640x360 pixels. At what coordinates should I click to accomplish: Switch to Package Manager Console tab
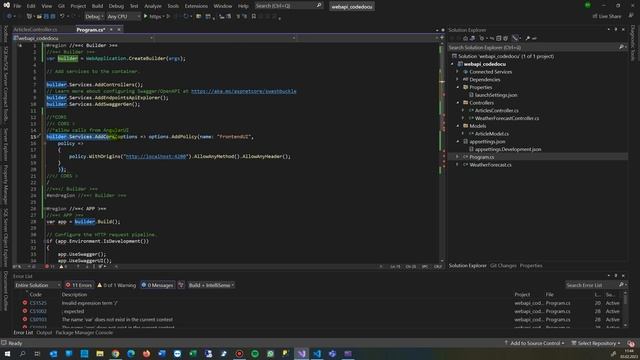[x=84, y=333]
